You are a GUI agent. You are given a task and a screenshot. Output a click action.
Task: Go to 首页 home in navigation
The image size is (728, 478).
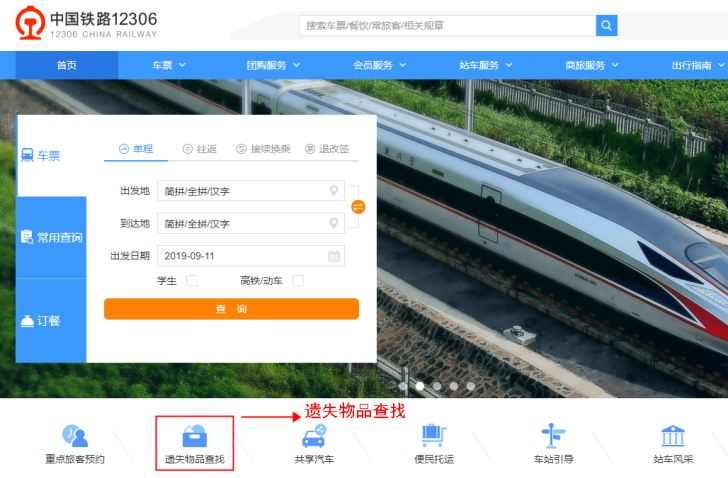67,65
